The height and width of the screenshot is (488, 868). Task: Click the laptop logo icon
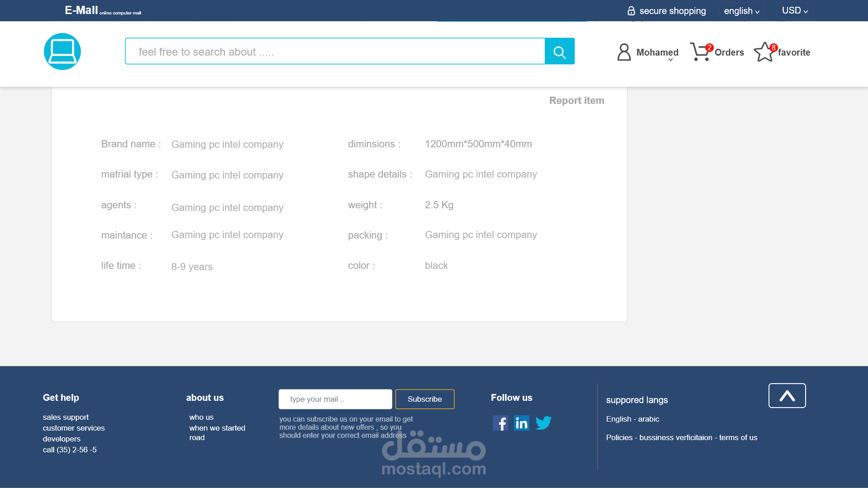pyautogui.click(x=62, y=52)
